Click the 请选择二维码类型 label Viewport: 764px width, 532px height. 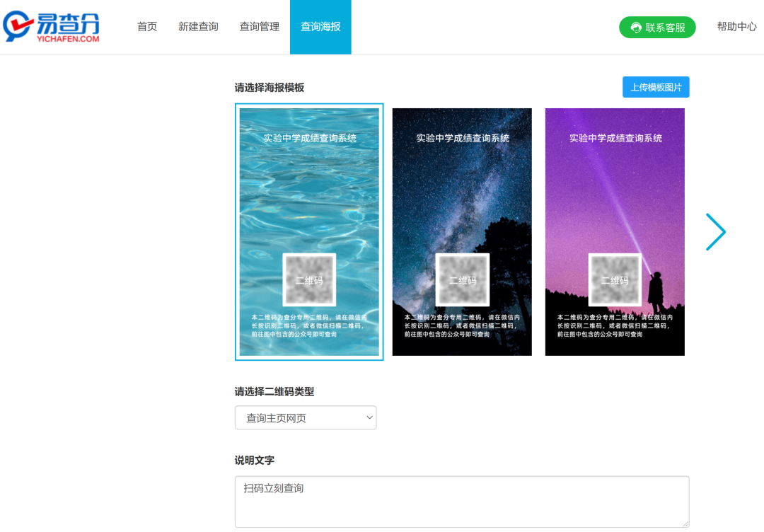274,392
